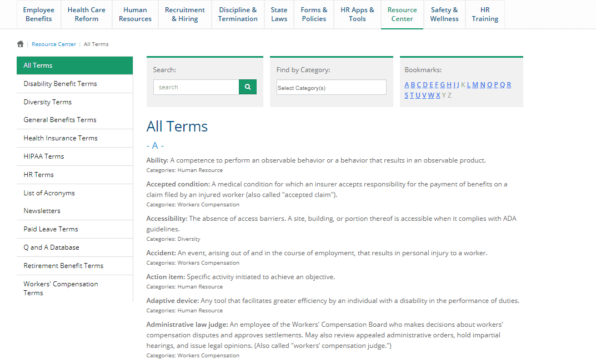
Task: Open Diversity Terms in sidebar
Action: click(x=75, y=102)
